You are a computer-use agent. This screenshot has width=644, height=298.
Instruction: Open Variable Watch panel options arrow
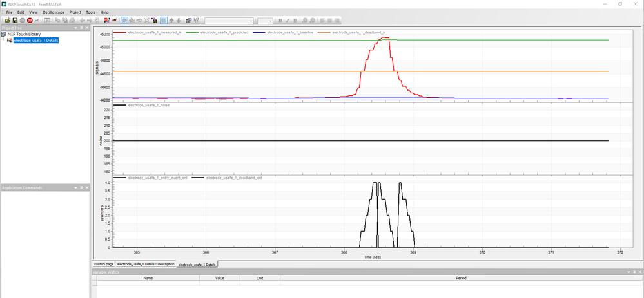click(x=629, y=272)
